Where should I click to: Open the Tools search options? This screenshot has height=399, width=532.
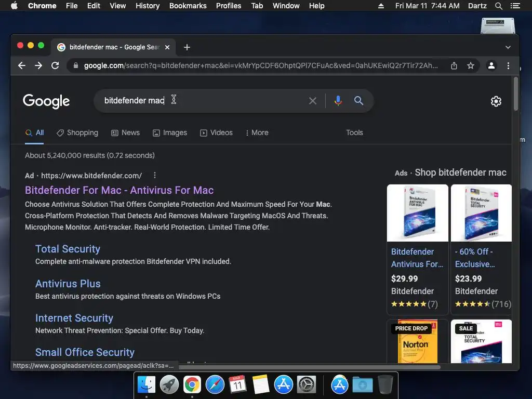coord(354,132)
